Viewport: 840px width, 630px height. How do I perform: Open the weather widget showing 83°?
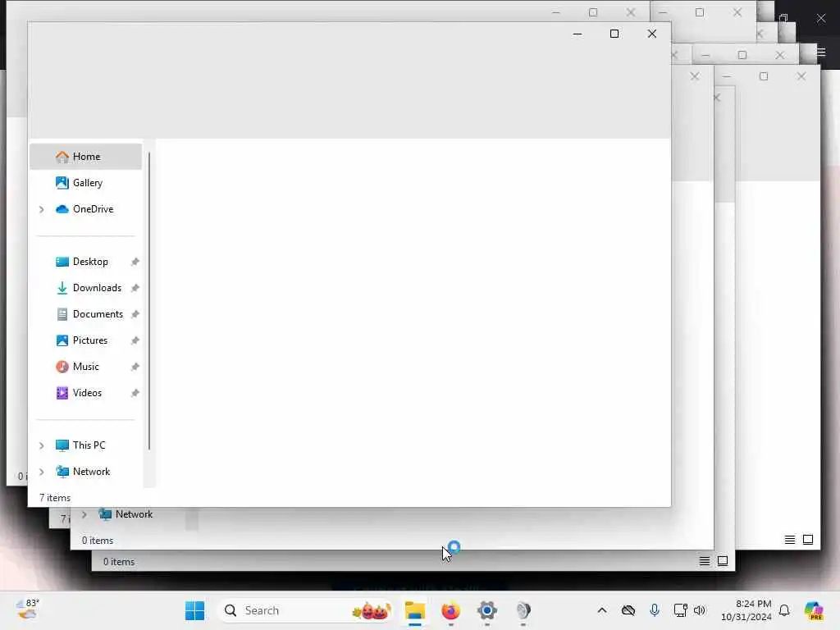pos(28,610)
